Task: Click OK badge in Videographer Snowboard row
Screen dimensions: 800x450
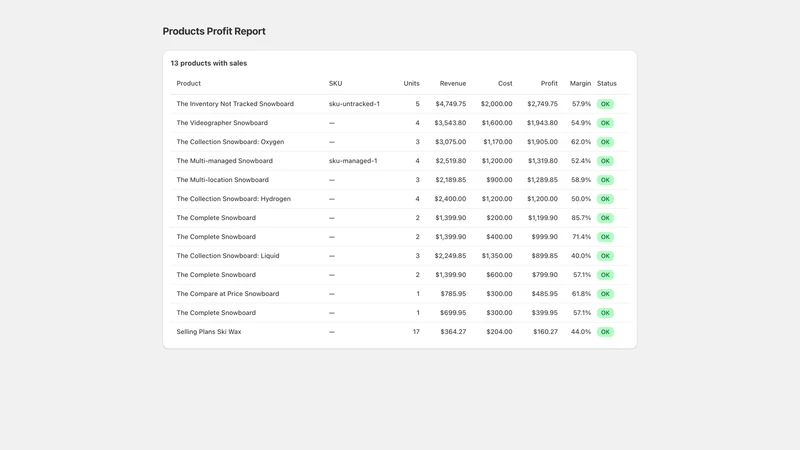Action: coord(605,123)
